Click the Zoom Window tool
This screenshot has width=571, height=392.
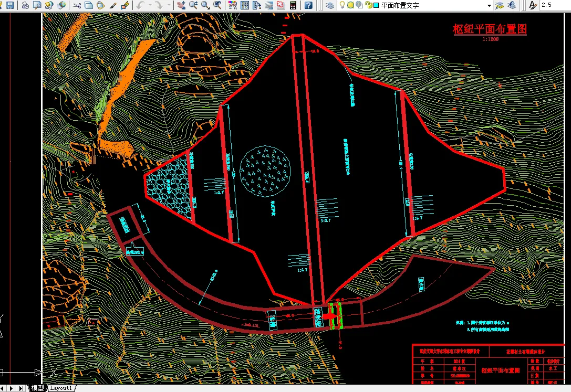[x=206, y=5]
